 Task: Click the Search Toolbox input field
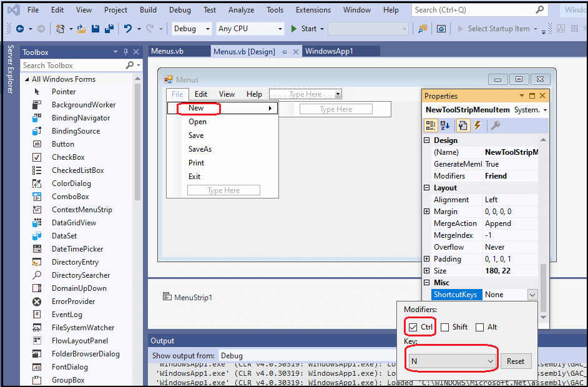point(73,66)
